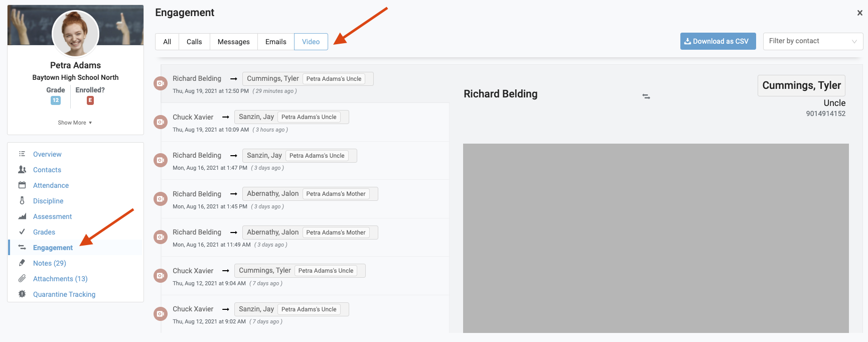Click the red Enrolled E badge
Image resolution: width=868 pixels, height=342 pixels.
click(90, 100)
